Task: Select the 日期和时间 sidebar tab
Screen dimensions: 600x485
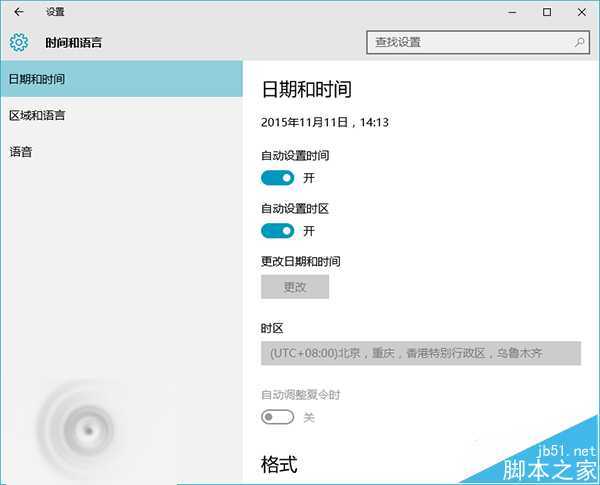Action: pyautogui.click(x=122, y=79)
